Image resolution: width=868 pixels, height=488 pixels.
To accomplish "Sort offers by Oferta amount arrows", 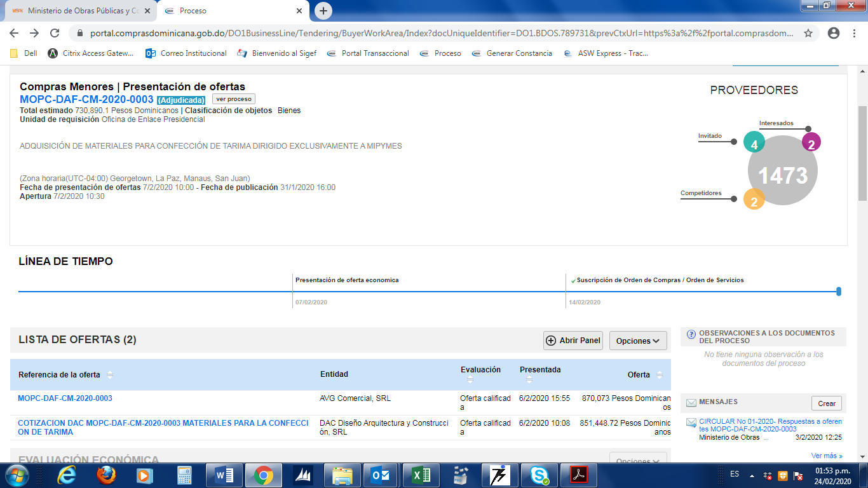I will click(x=660, y=375).
